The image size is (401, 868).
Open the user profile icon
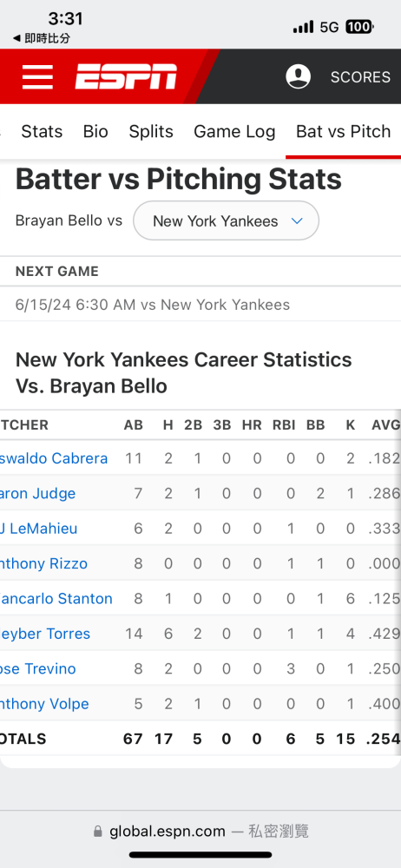tap(298, 76)
